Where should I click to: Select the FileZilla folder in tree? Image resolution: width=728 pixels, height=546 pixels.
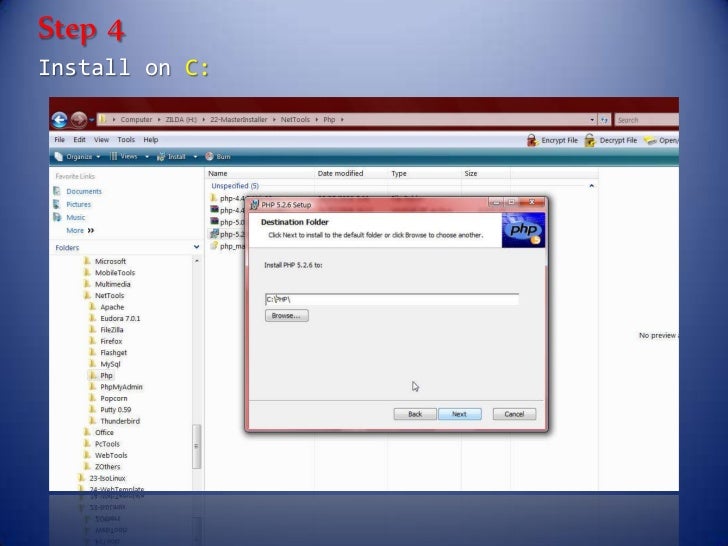[x=111, y=330]
